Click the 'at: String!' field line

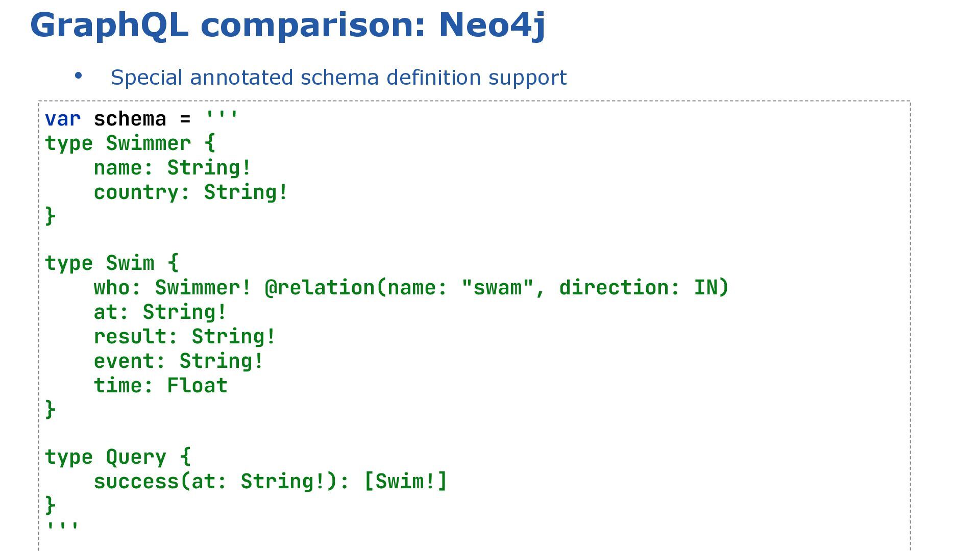point(160,312)
